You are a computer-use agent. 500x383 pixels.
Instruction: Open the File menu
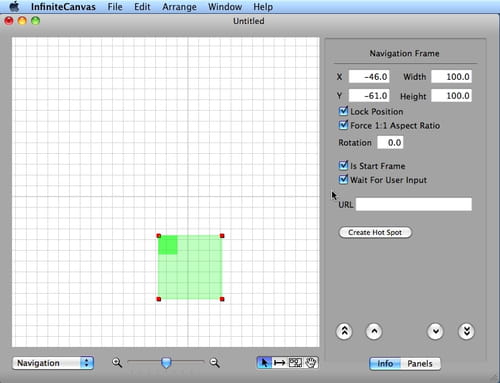coord(115,7)
